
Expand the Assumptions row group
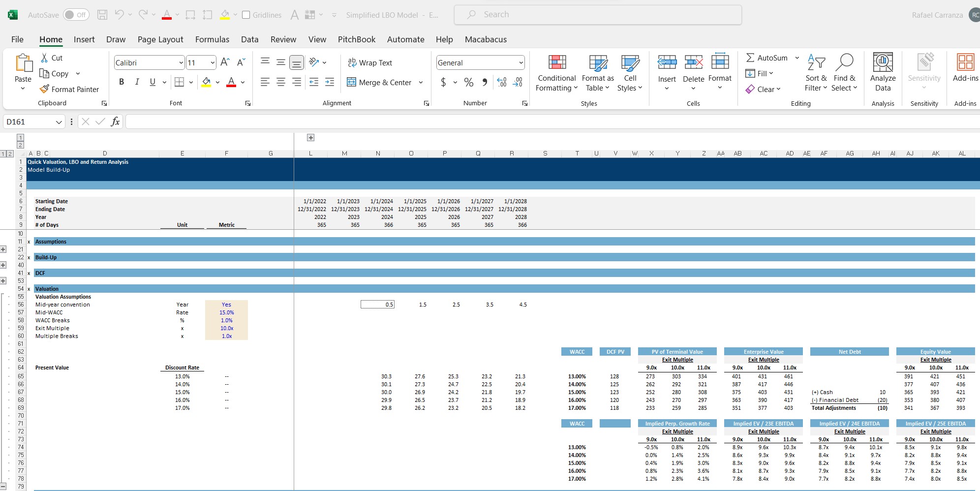(x=3, y=249)
